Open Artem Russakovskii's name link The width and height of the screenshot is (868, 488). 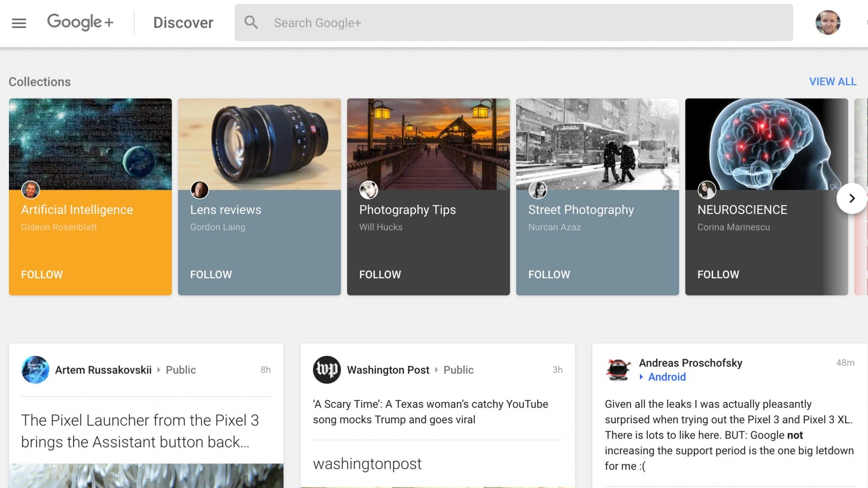pos(103,370)
